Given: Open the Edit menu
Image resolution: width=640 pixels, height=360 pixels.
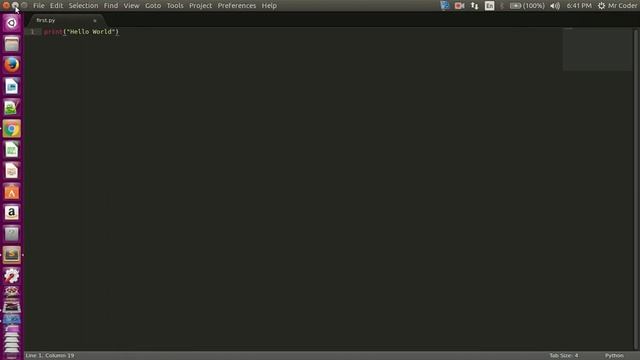Looking at the screenshot, I should 56,6.
